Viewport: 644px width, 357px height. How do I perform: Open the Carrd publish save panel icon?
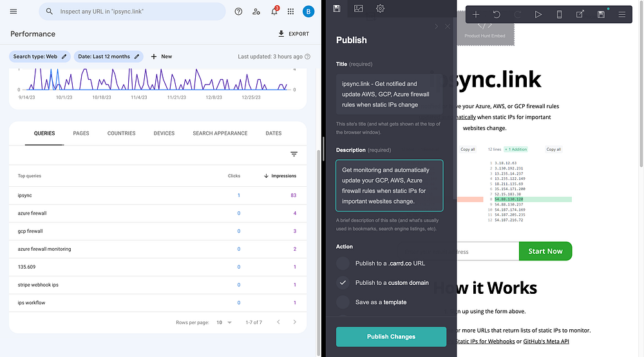(337, 8)
